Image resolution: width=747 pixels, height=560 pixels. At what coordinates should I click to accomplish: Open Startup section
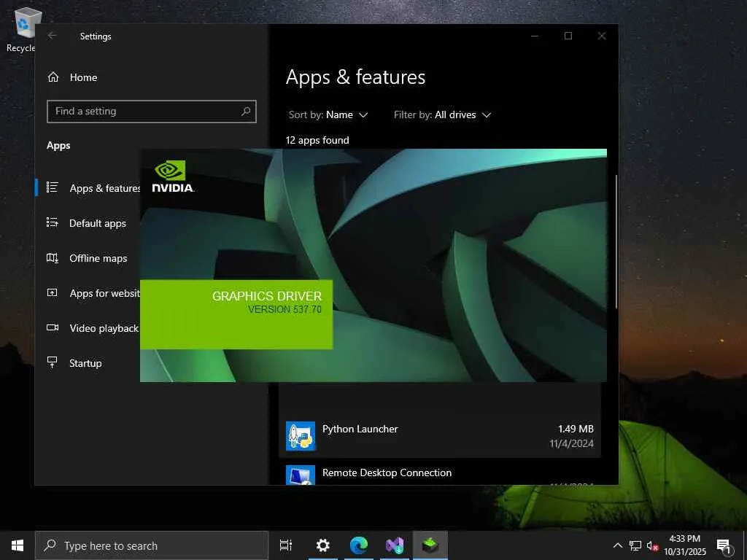75,363
